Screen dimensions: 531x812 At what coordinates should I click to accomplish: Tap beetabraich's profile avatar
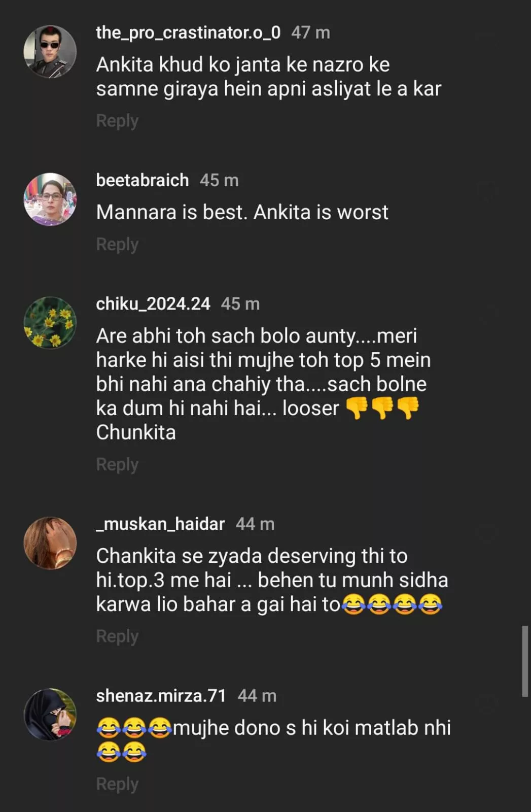(x=50, y=199)
